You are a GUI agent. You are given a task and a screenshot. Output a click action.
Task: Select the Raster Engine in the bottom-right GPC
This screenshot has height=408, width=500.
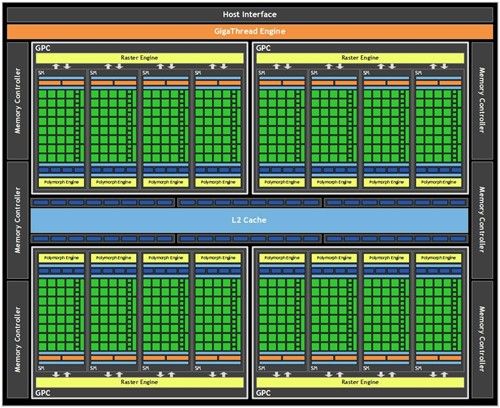[360, 382]
